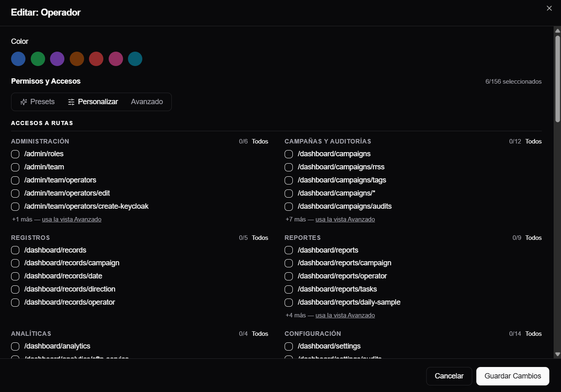
Task: Click the 6/156 seleccionados counter text
Action: pyautogui.click(x=513, y=82)
